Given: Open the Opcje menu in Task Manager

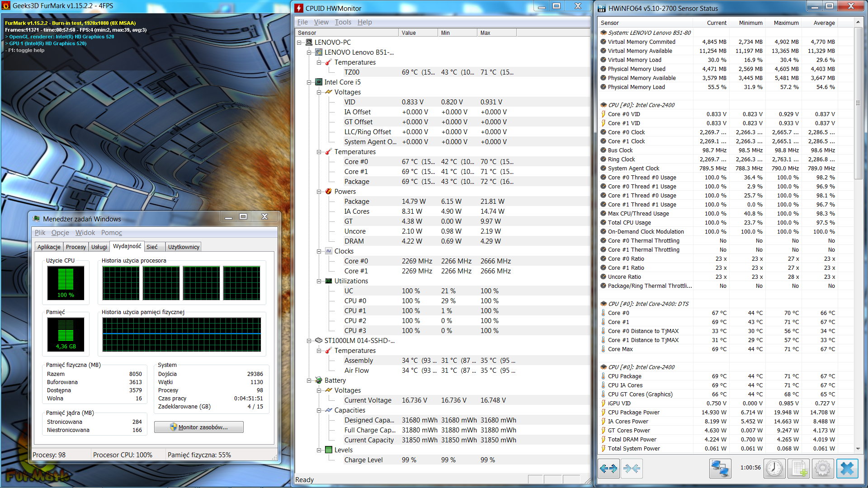Looking at the screenshot, I should [60, 233].
